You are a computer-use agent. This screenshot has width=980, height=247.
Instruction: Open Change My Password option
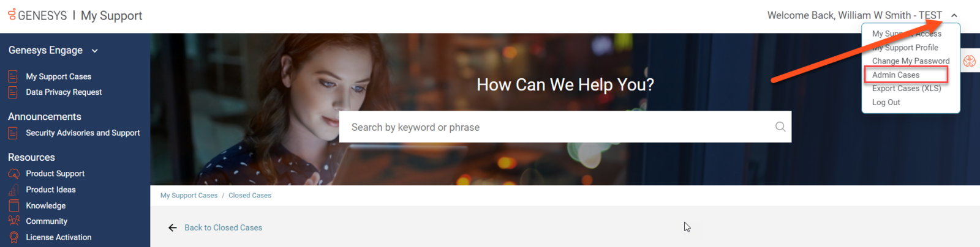(x=911, y=61)
